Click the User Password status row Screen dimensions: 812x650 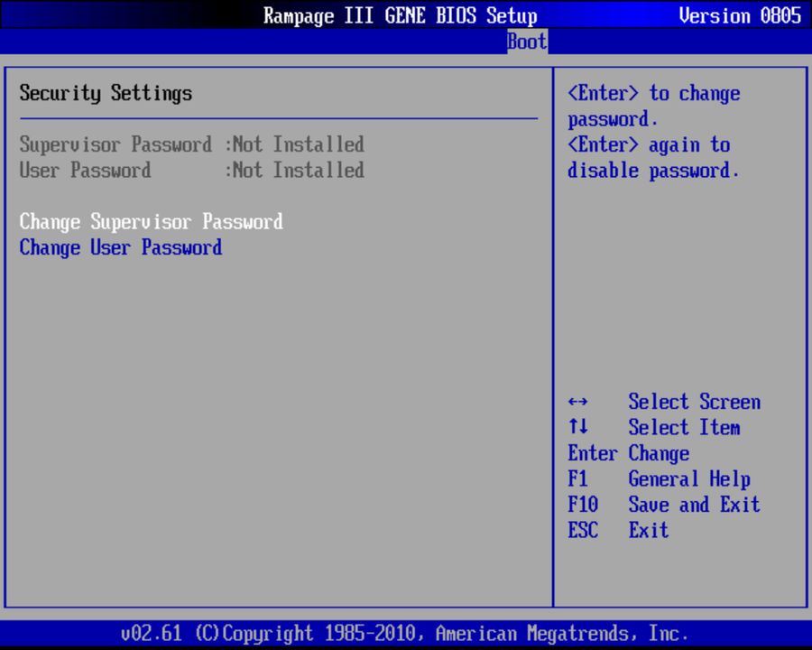191,171
